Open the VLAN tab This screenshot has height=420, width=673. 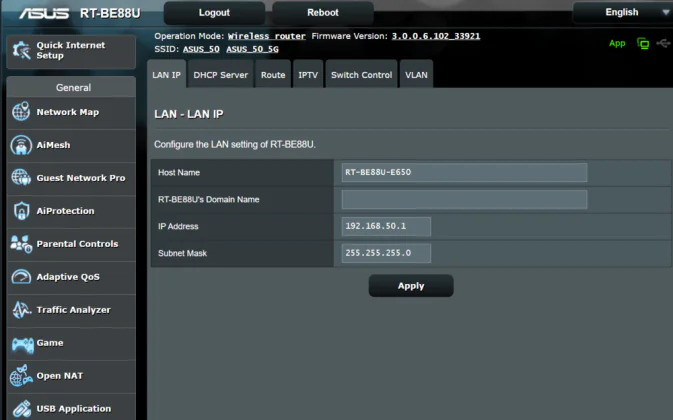pyautogui.click(x=416, y=75)
